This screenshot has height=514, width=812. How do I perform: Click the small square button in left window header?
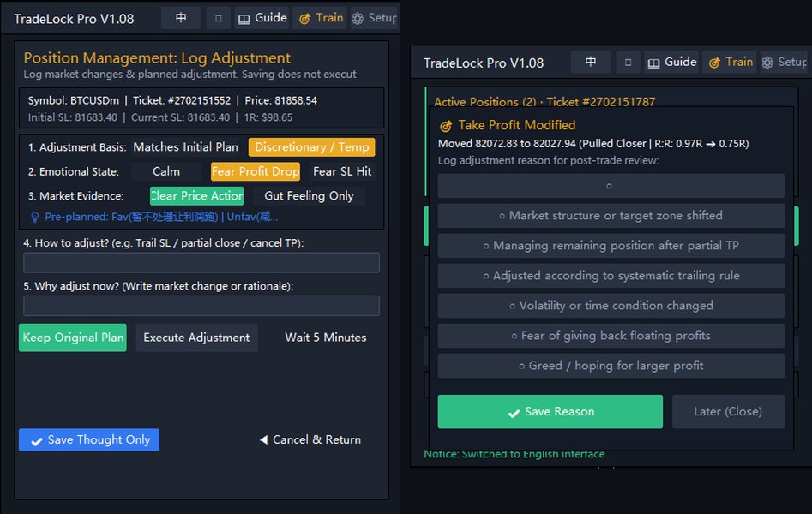click(219, 18)
